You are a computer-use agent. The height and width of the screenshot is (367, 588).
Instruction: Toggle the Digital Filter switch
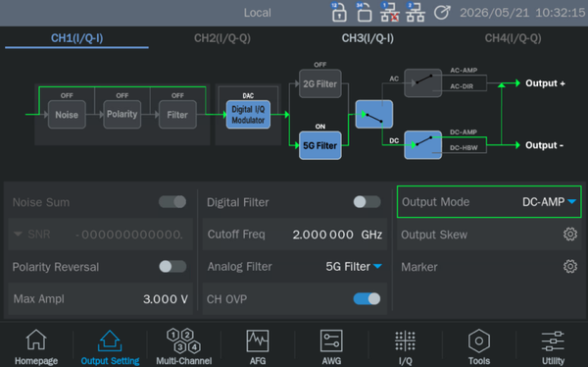click(367, 202)
